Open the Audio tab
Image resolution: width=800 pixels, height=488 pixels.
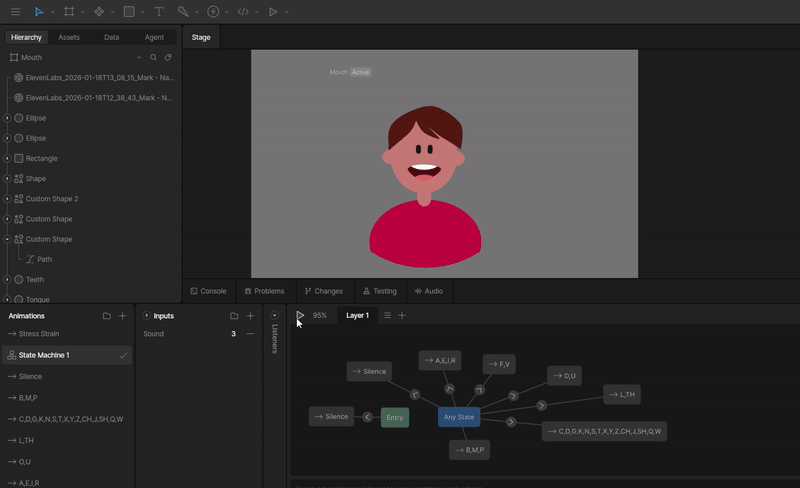[428, 291]
